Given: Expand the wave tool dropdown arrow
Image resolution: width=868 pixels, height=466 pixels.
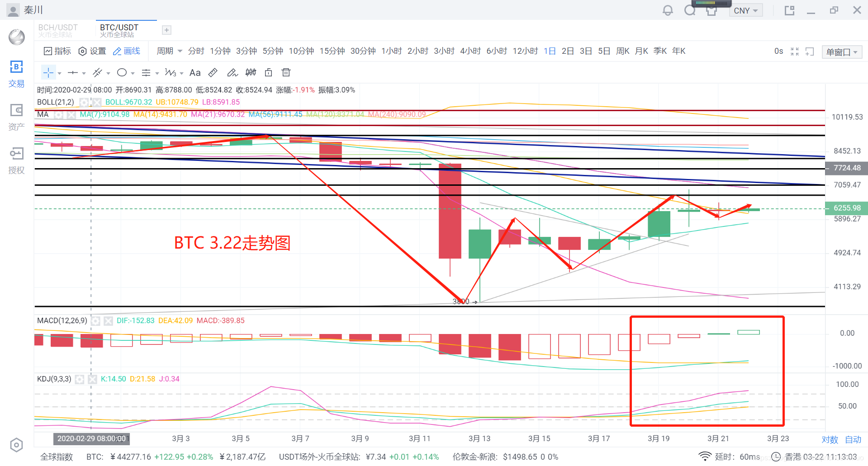Looking at the screenshot, I should pos(181,73).
